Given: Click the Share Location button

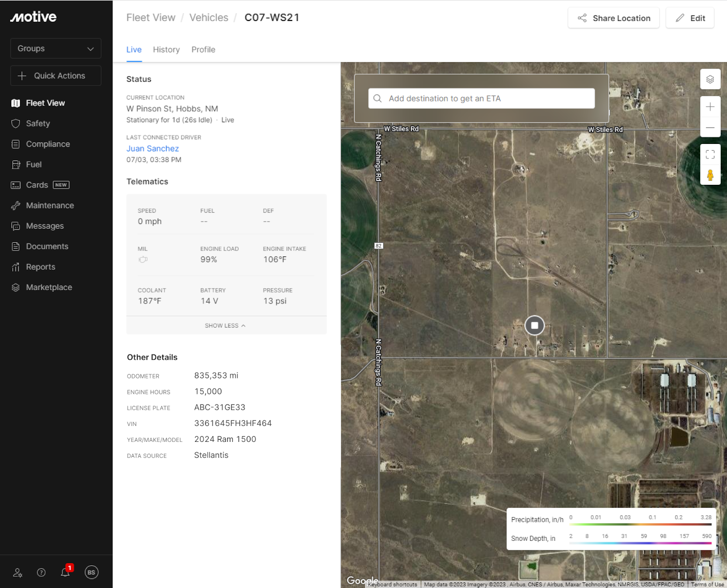Looking at the screenshot, I should 613,18.
